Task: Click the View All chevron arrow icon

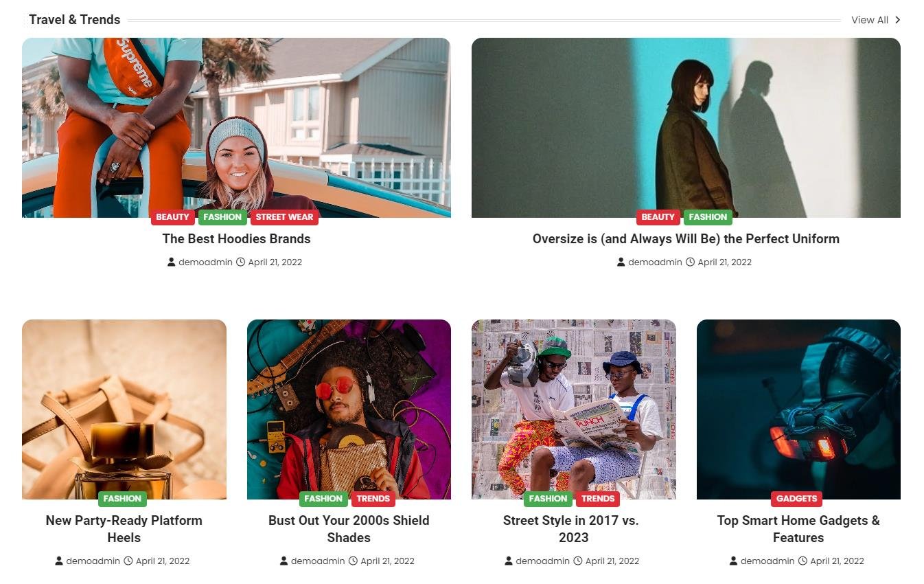Action: 898,20
